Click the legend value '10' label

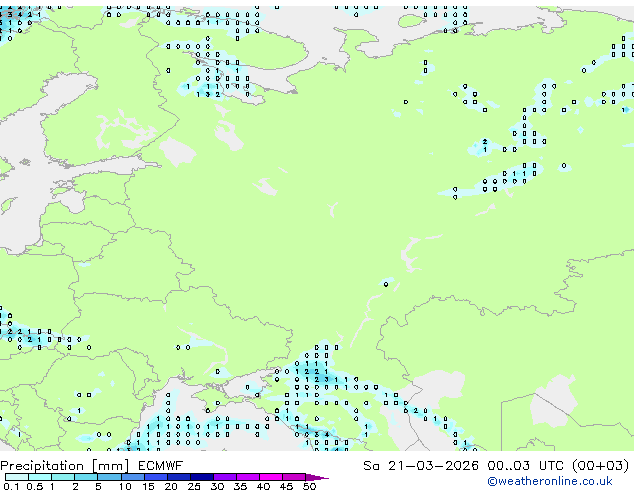pos(125,486)
